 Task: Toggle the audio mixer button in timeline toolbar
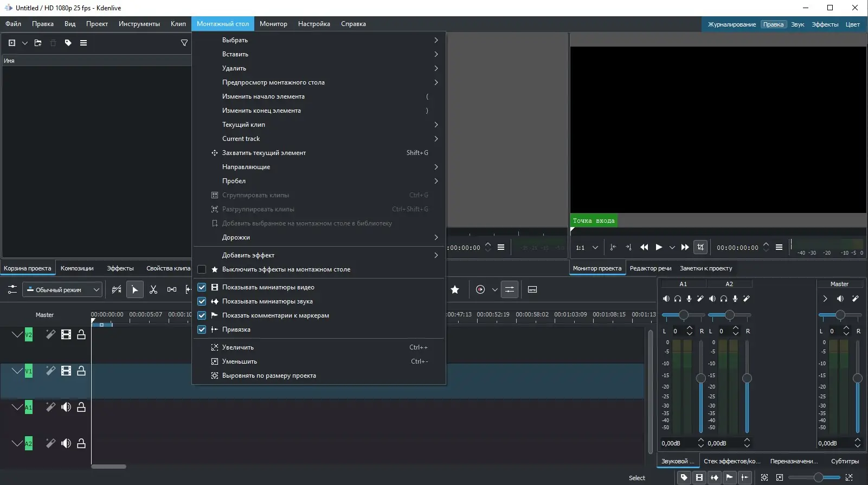point(510,290)
